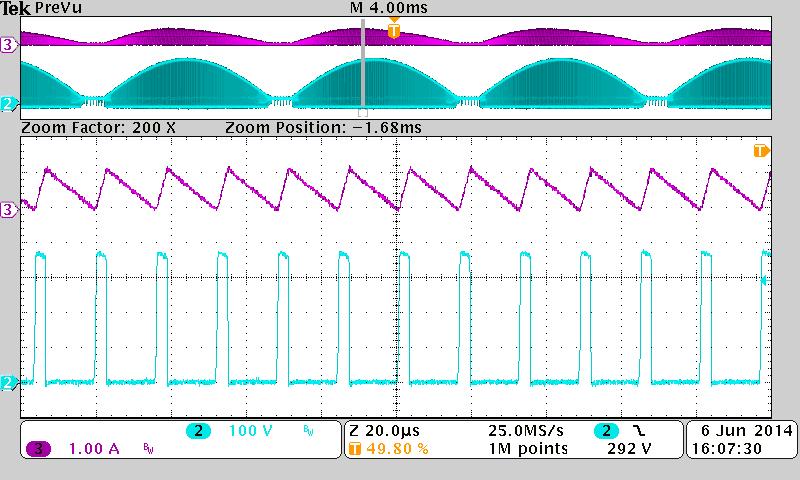Click the channel 2 badge next to 100 V
The image size is (800, 480).
(198, 431)
